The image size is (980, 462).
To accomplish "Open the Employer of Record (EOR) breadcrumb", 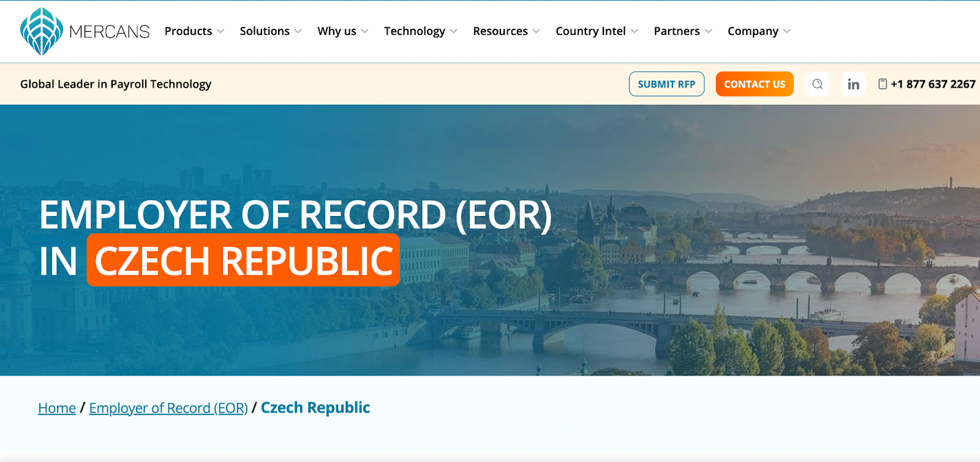I will pos(168,408).
